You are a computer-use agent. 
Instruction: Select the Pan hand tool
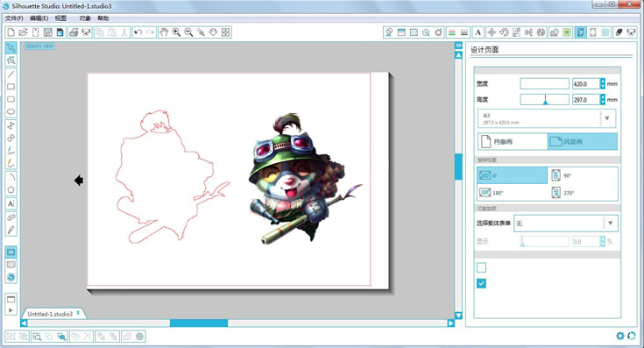click(x=164, y=32)
